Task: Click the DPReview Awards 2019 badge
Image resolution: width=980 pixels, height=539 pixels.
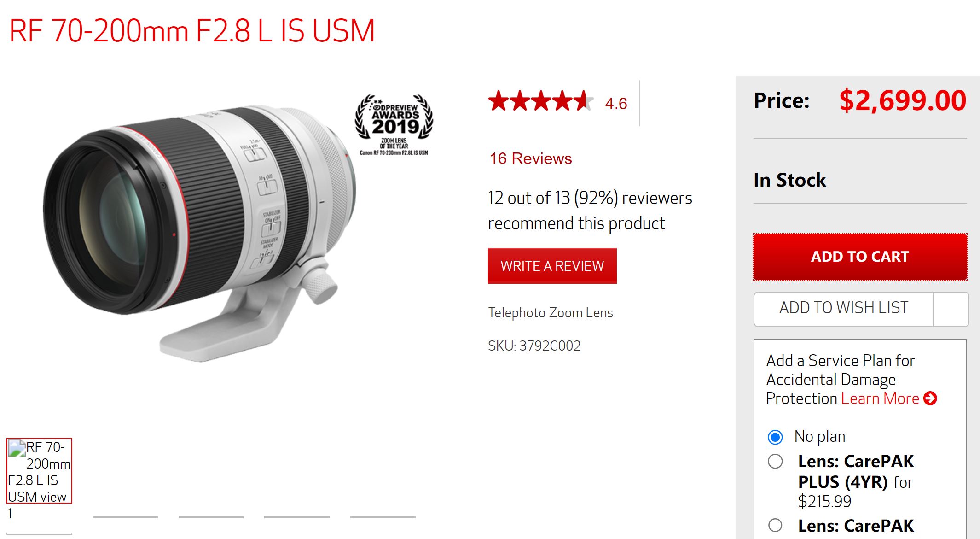Action: tap(394, 125)
